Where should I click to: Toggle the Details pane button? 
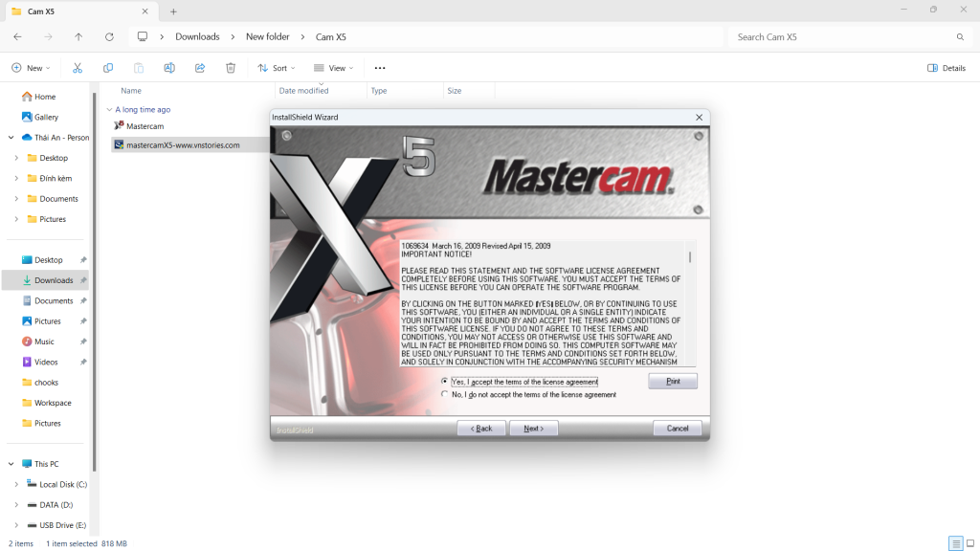tap(947, 68)
